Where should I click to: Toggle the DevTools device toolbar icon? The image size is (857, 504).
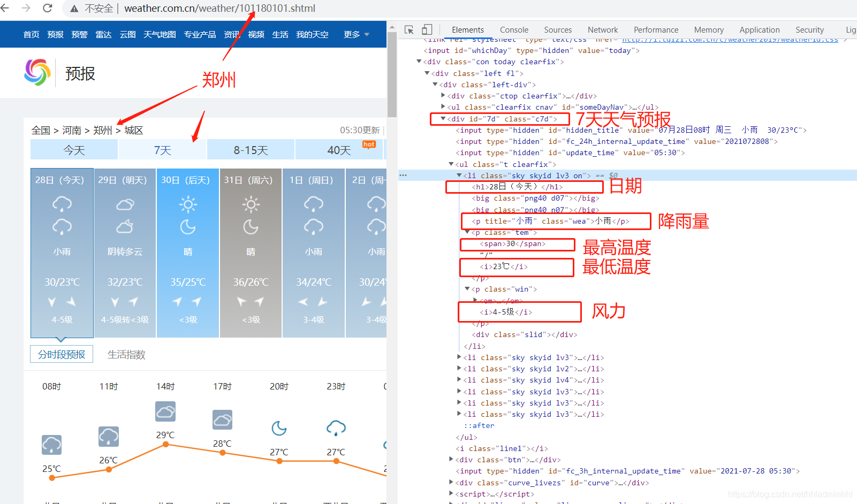click(x=427, y=29)
